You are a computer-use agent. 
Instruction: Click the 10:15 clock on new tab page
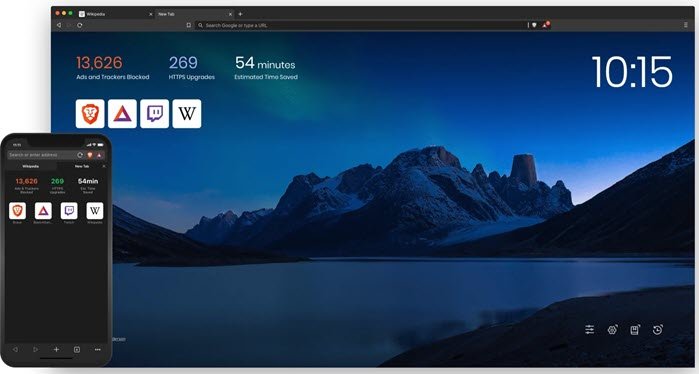click(632, 72)
